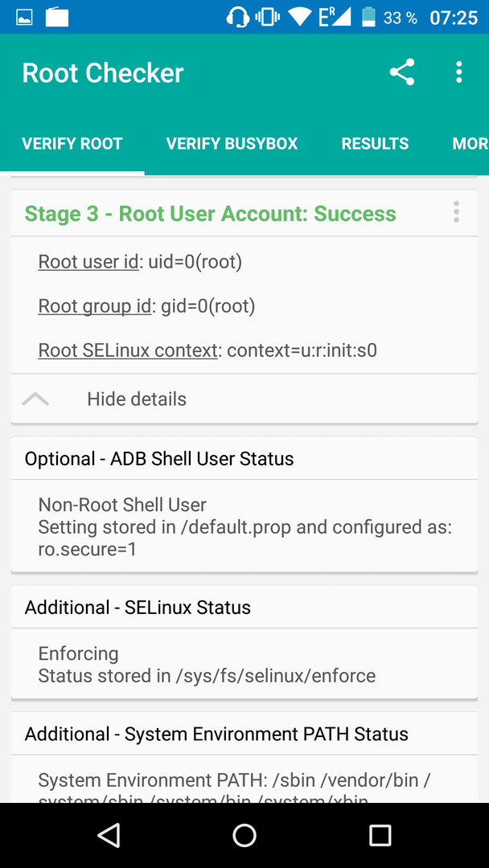This screenshot has width=489, height=868.
Task: Tap the battery icon in status bar
Action: point(368,17)
